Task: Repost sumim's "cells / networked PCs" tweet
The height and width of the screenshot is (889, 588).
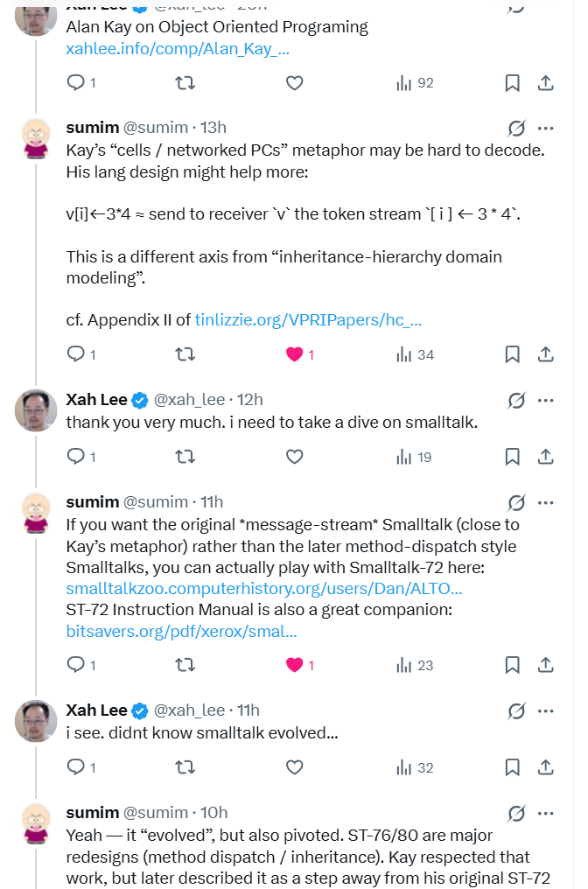Action: (x=185, y=354)
